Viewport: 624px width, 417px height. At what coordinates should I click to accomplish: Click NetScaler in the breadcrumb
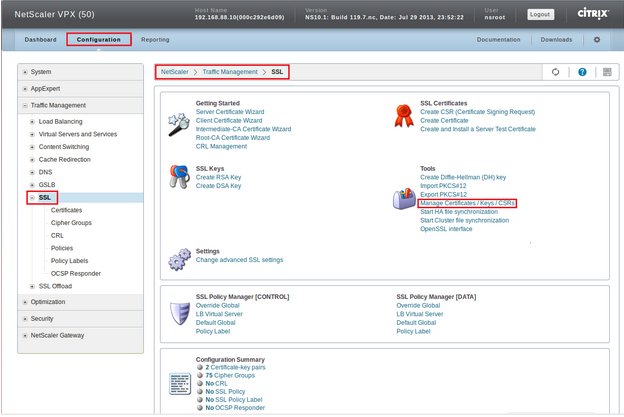click(x=175, y=72)
